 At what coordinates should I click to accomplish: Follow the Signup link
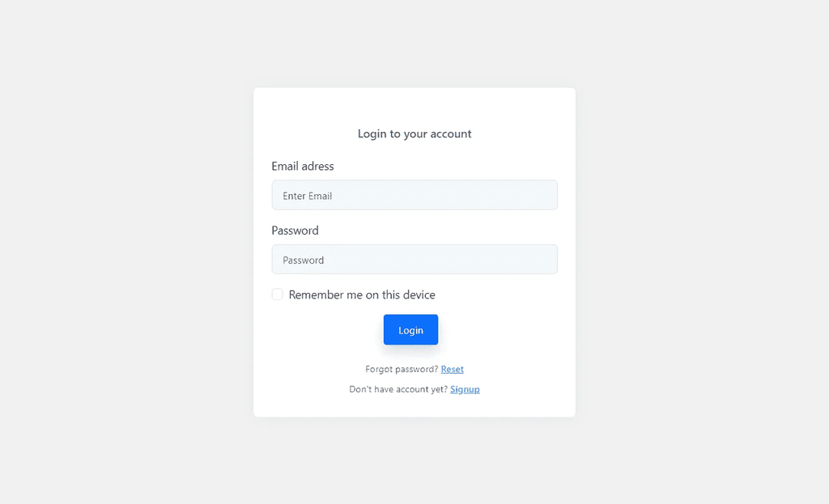(465, 389)
